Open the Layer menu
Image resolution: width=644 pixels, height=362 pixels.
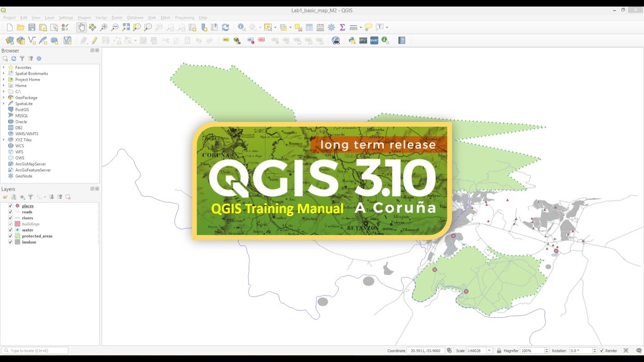(x=49, y=18)
